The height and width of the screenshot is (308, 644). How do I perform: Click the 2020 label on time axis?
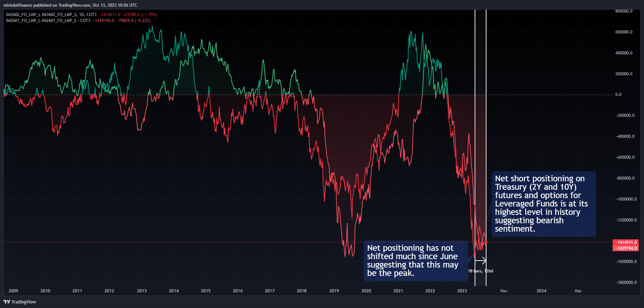(x=366, y=291)
